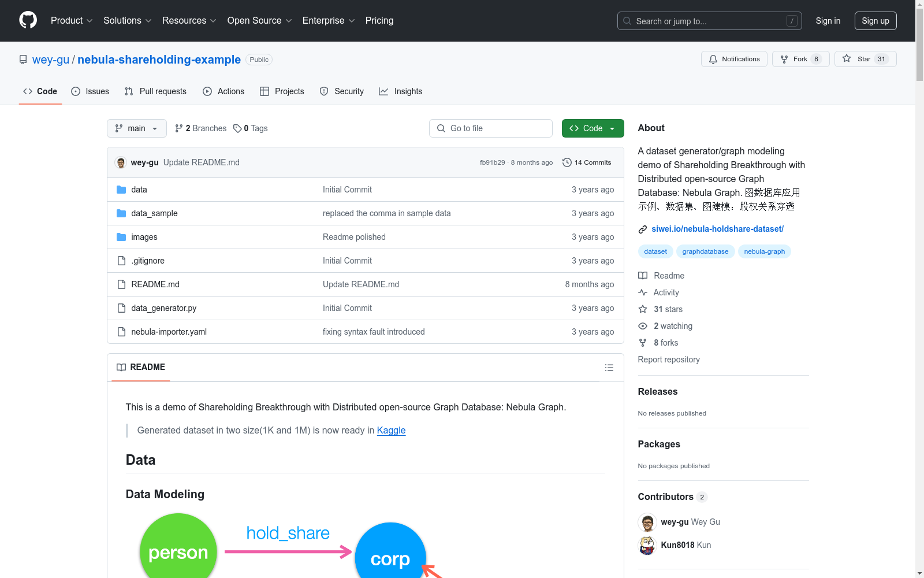Click wey-gu avatar in latest commit row
The image size is (924, 578).
coord(121,162)
